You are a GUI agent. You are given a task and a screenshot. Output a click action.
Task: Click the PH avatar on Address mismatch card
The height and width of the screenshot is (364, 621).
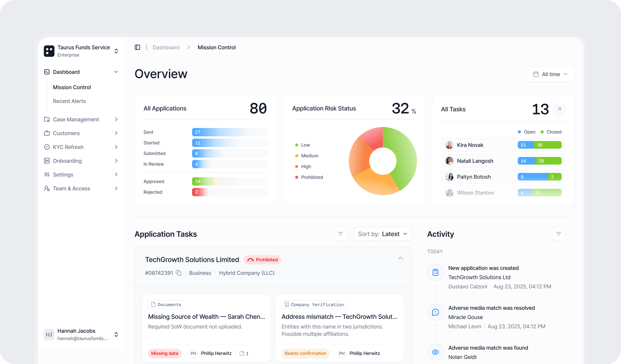342,353
